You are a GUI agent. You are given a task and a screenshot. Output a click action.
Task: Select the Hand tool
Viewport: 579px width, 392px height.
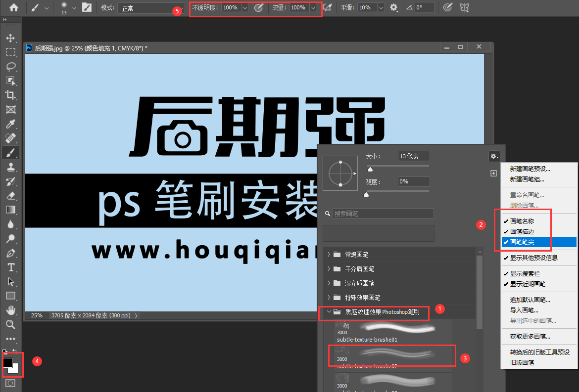point(11,310)
